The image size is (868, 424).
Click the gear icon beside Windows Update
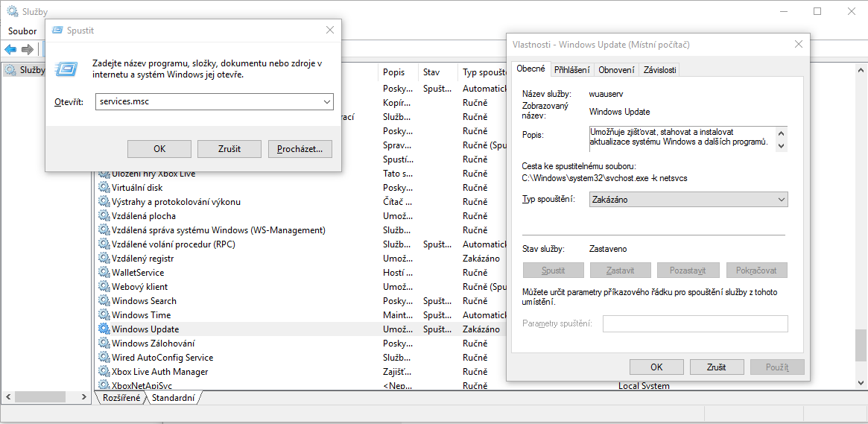(104, 329)
